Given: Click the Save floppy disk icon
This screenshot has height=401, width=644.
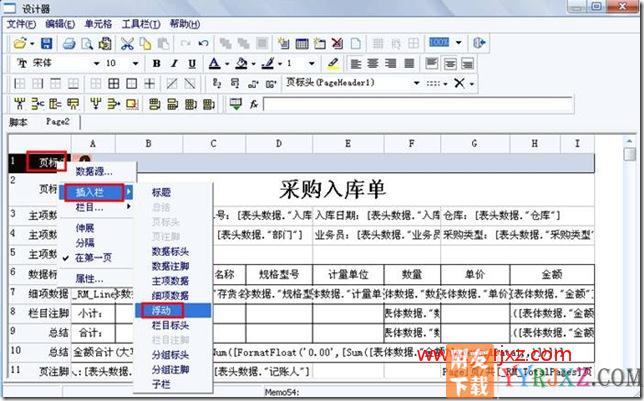Looking at the screenshot, I should tap(46, 43).
